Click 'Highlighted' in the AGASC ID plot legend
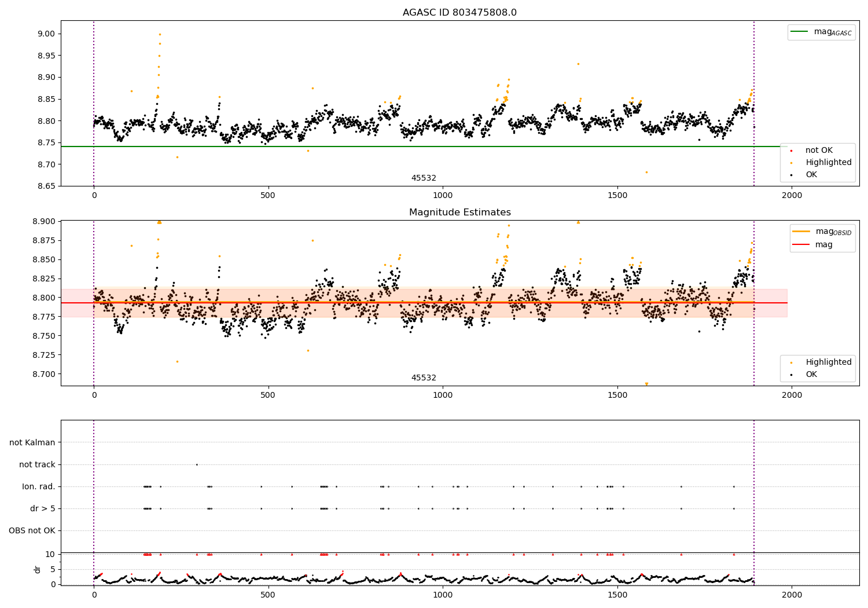The image size is (868, 608). click(x=829, y=163)
